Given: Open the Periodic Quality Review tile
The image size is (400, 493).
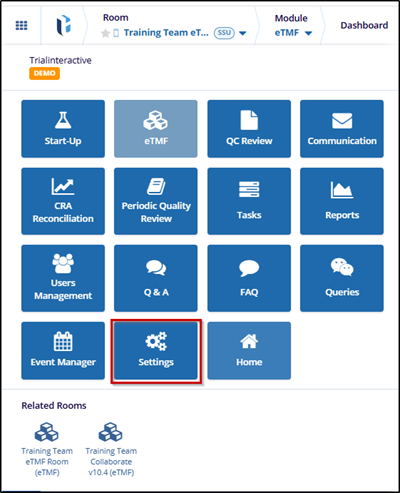Looking at the screenshot, I should coord(156,201).
